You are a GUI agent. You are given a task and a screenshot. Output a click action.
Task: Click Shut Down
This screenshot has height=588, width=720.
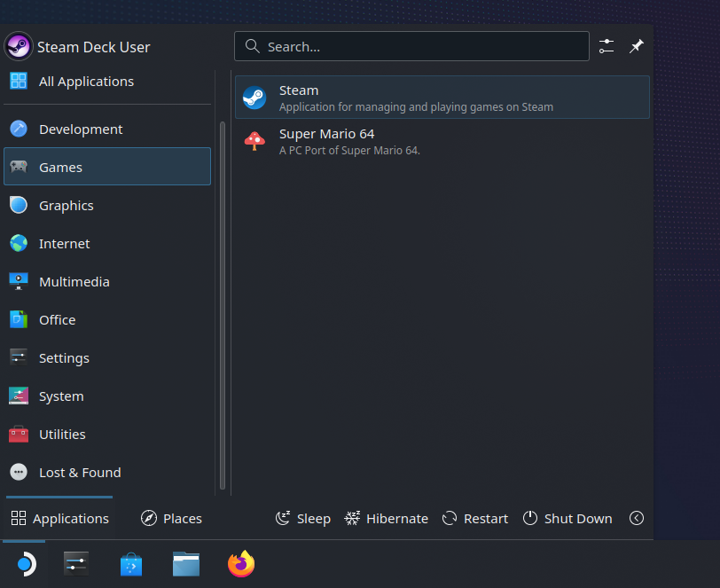point(567,518)
